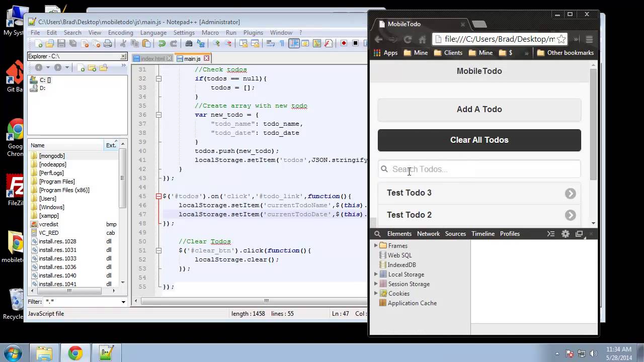Click the Chrome address bar URL
The image size is (644, 362).
[x=499, y=39]
